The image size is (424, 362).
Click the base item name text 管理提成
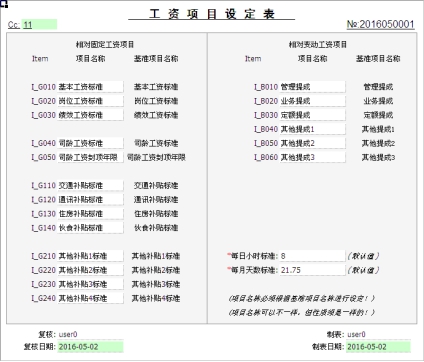[x=378, y=87]
